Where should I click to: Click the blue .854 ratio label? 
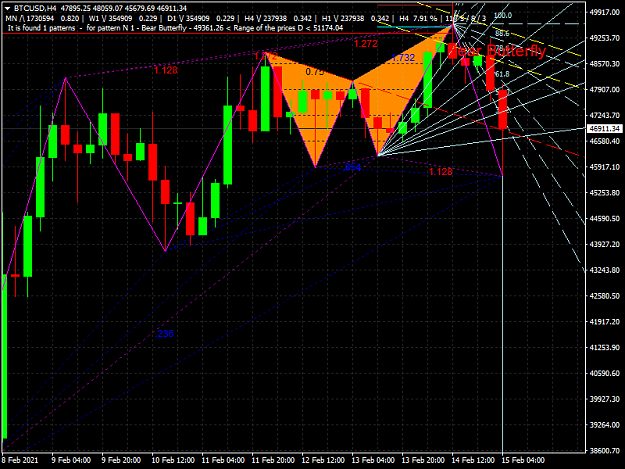tap(353, 167)
